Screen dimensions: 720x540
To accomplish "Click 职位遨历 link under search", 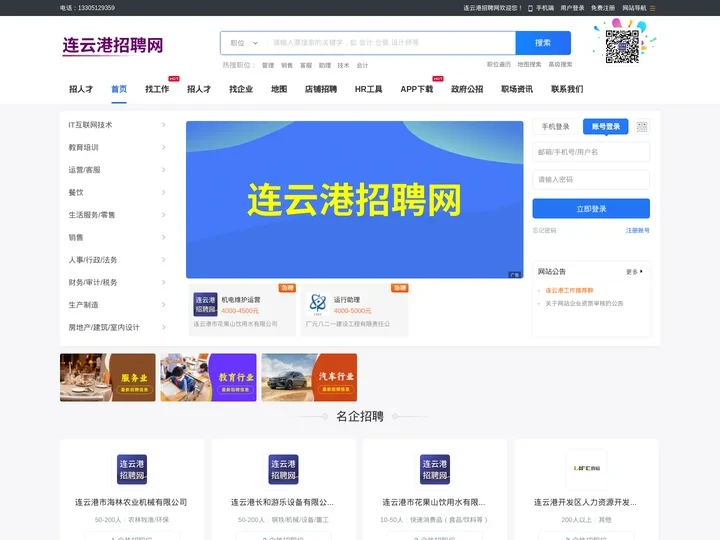I will 499,65.
